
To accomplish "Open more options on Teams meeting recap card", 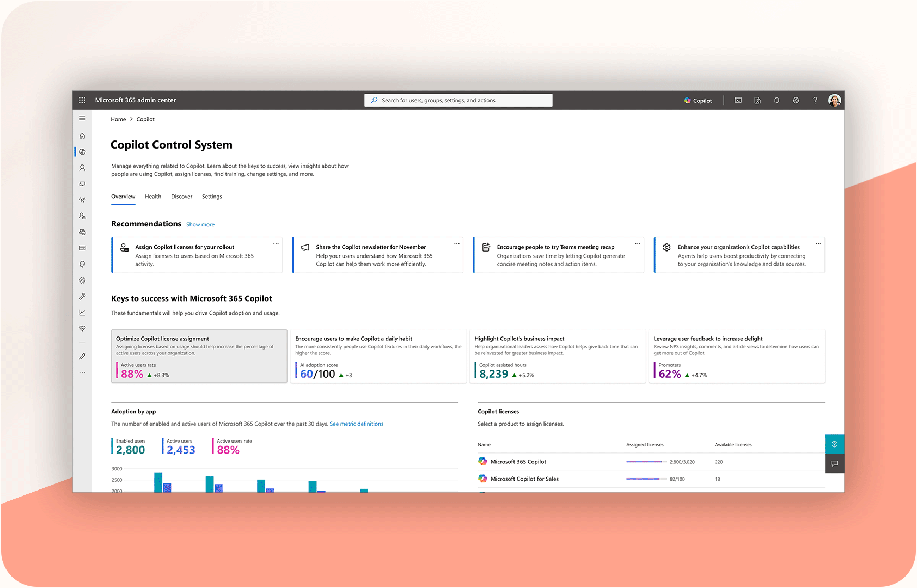I will pos(638,243).
